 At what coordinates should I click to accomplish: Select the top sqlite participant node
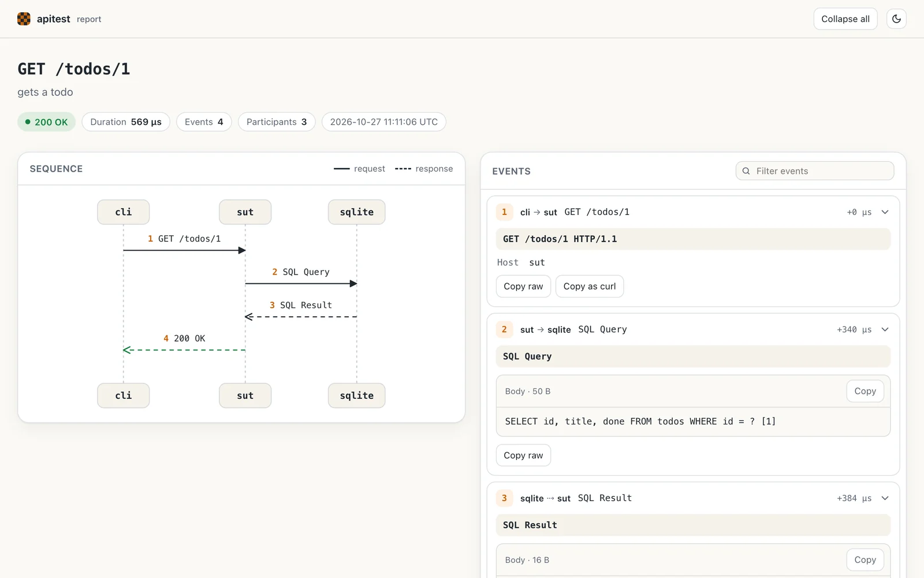click(x=357, y=212)
